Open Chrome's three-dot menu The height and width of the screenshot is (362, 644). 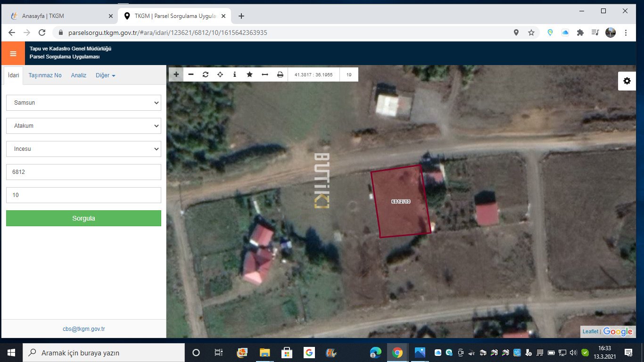point(626,33)
